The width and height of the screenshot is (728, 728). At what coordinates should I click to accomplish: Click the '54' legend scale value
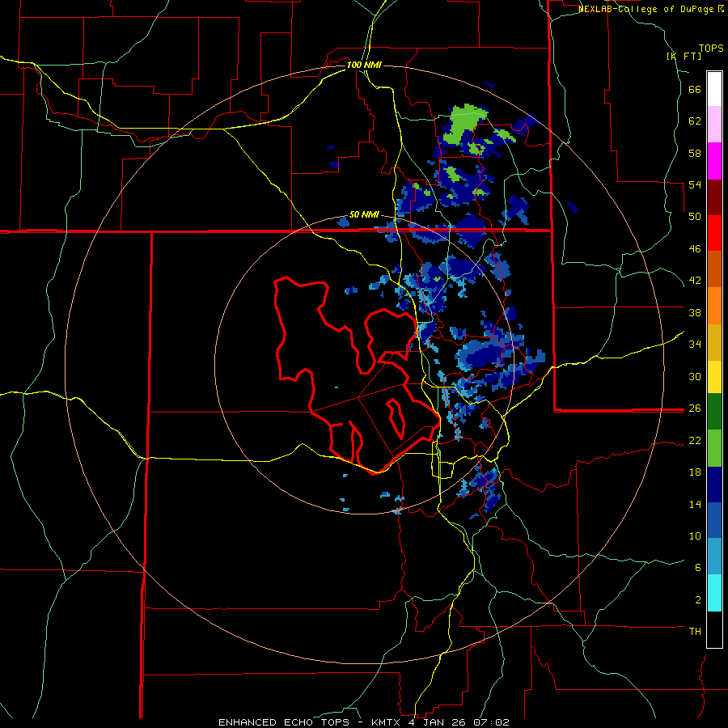click(x=695, y=184)
